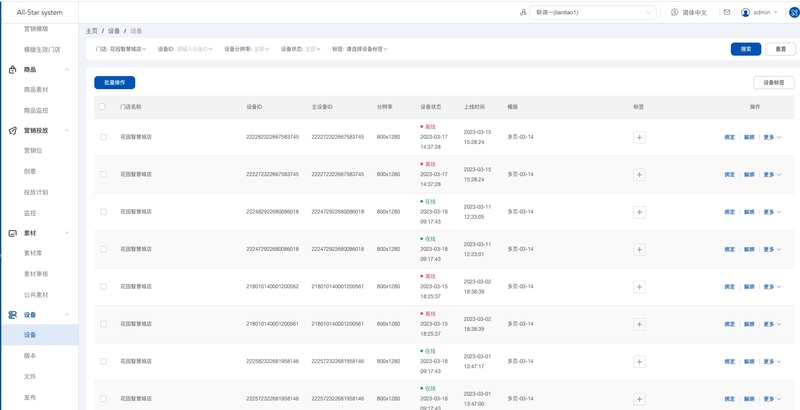Check the first device row checkbox
This screenshot has width=800, height=410.
click(103, 137)
